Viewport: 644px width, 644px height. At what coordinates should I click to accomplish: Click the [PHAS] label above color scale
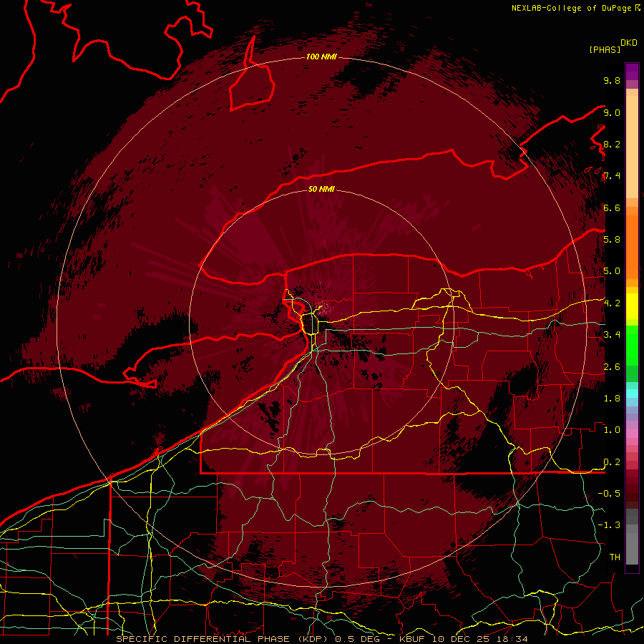605,49
